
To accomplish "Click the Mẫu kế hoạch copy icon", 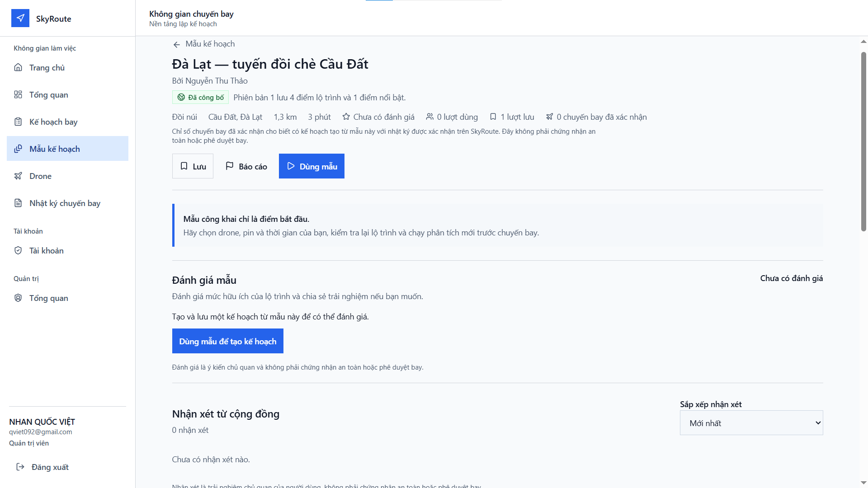I will click(18, 149).
